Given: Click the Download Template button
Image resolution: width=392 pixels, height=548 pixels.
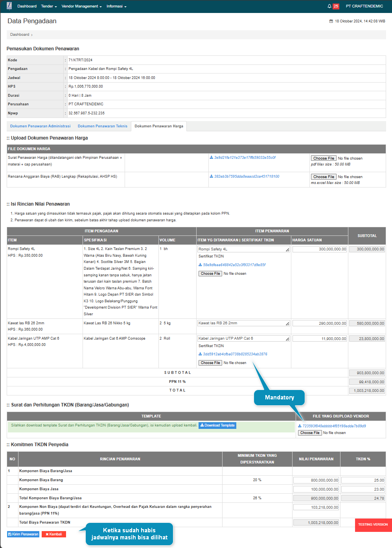Looking at the screenshot, I should tap(217, 425).
